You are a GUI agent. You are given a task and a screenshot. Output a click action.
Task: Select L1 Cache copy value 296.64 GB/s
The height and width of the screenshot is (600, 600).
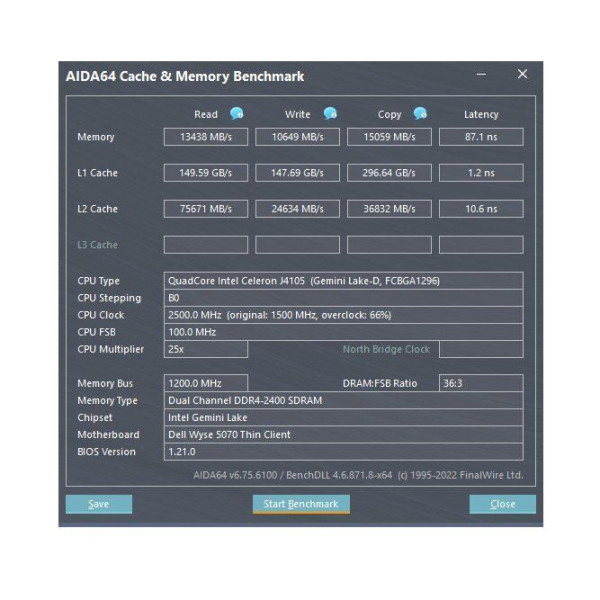[389, 173]
